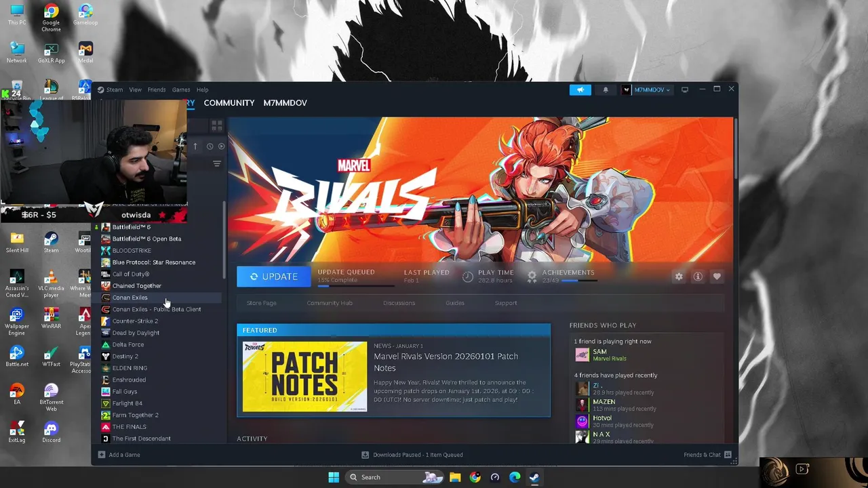Go to the COMMUNITY section
Image resolution: width=868 pixels, height=488 pixels.
pyautogui.click(x=229, y=103)
